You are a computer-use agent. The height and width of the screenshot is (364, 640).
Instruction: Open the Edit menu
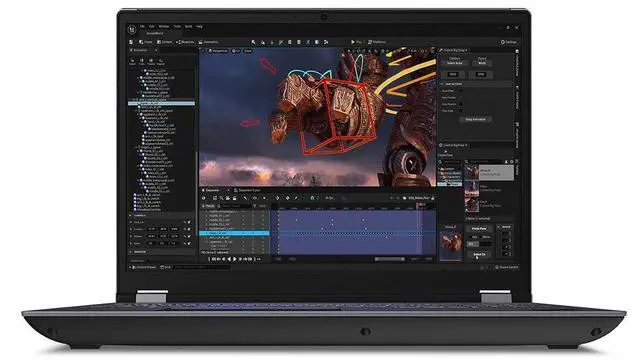click(x=151, y=27)
